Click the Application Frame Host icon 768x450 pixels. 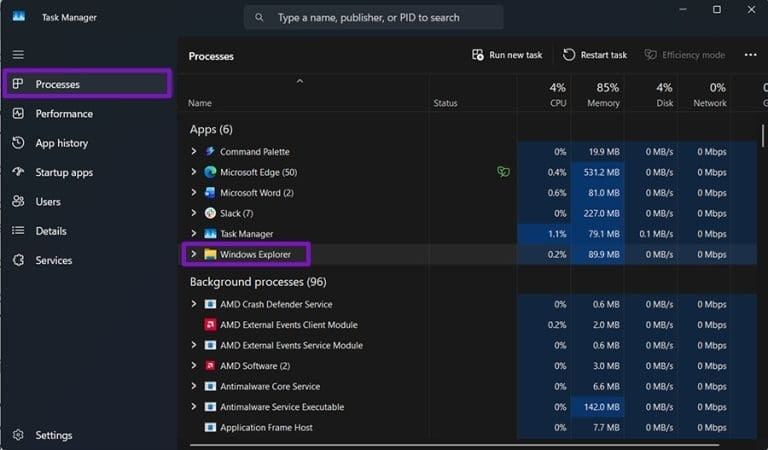(210, 427)
